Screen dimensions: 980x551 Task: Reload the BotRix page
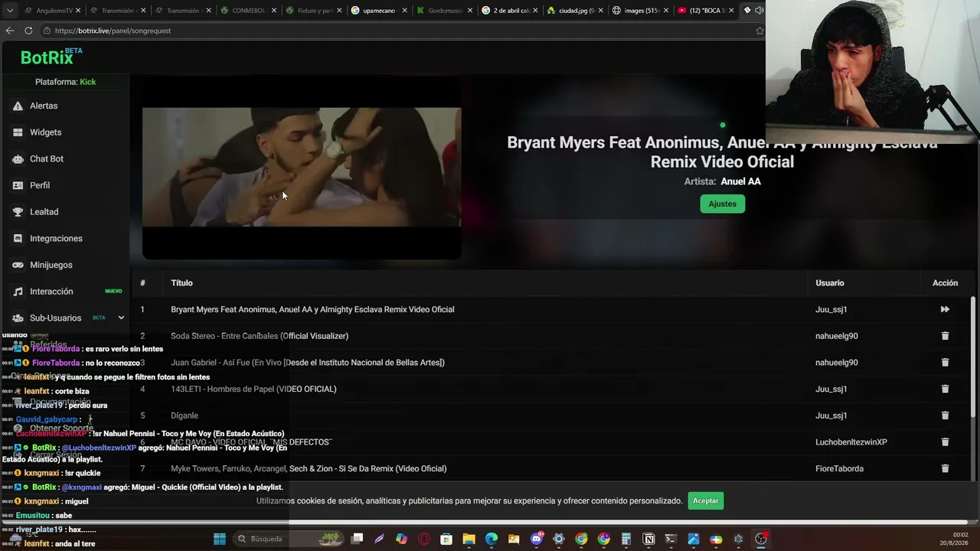(x=28, y=31)
